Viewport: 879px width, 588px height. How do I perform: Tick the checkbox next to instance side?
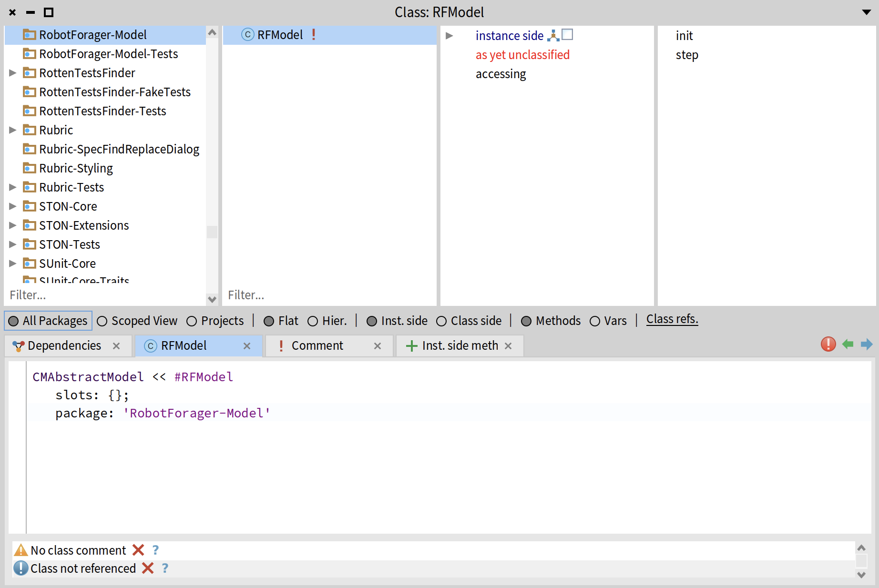[567, 35]
